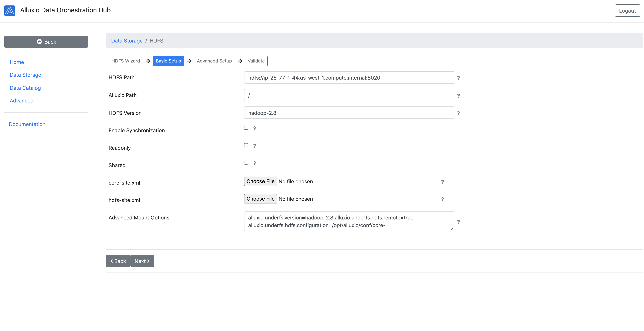Show help for Advanced Mount Options
This screenshot has width=644, height=331.
[458, 222]
